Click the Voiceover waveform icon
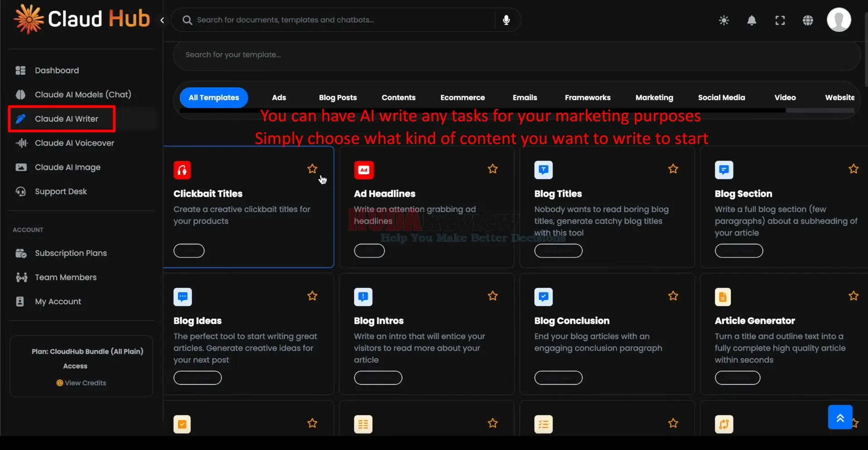This screenshot has height=450, width=868. click(x=21, y=143)
